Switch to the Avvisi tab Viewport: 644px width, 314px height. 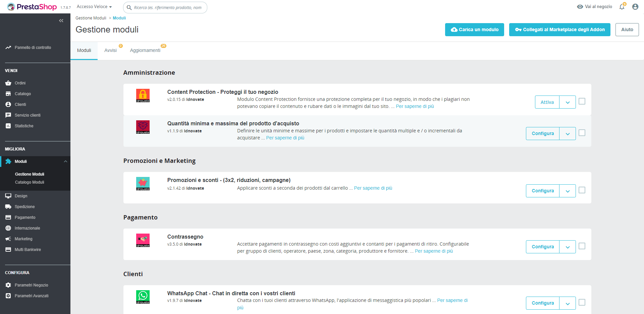pyautogui.click(x=110, y=51)
